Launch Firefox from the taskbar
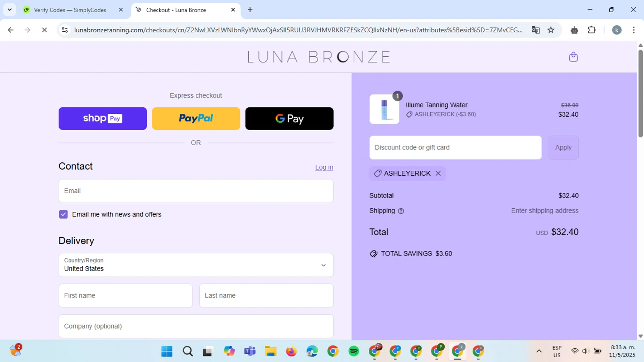The height and width of the screenshot is (362, 644). pos(291,351)
